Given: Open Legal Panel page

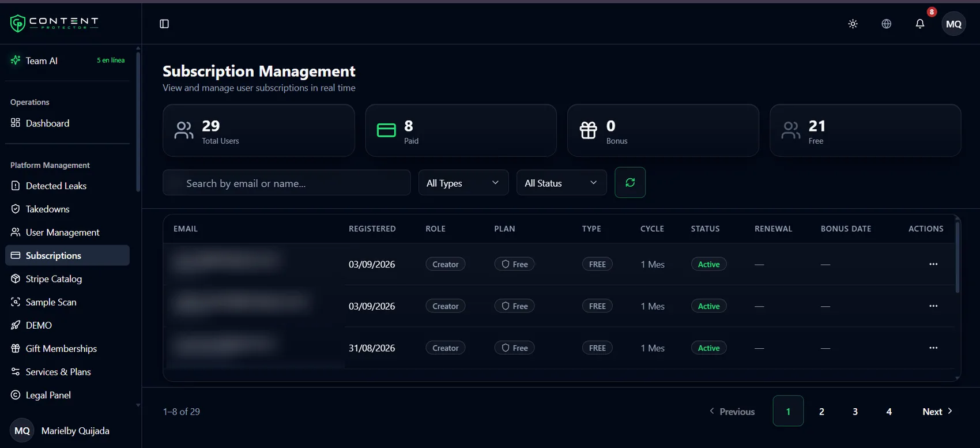Looking at the screenshot, I should pos(67,395).
